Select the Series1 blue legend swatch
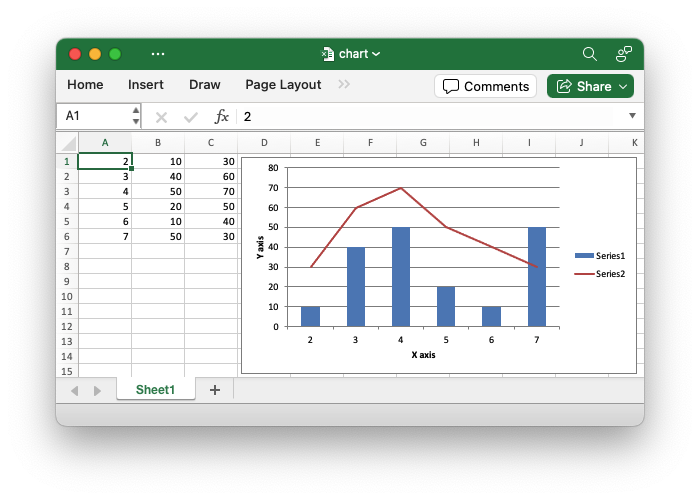Viewport: 700px width, 500px height. [584, 256]
